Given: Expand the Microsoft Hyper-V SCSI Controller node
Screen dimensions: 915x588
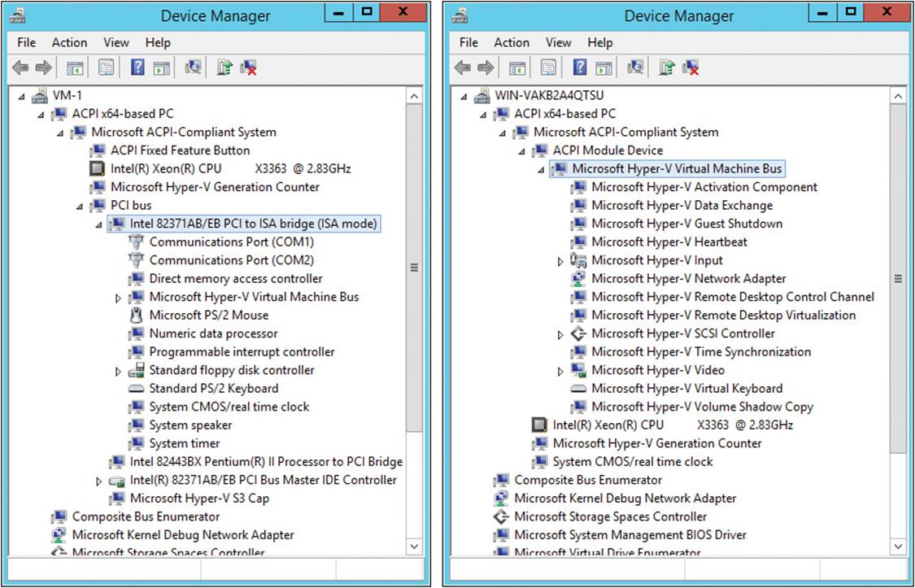Looking at the screenshot, I should click(560, 335).
